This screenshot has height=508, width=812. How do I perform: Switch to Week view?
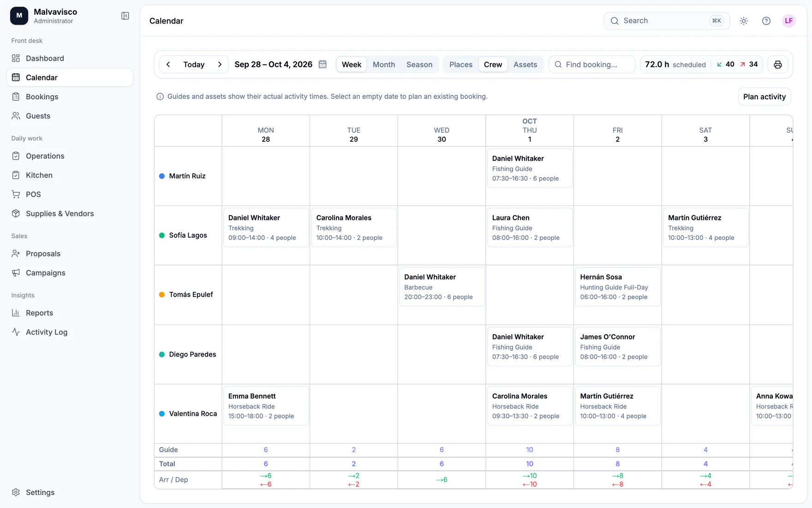click(352, 65)
